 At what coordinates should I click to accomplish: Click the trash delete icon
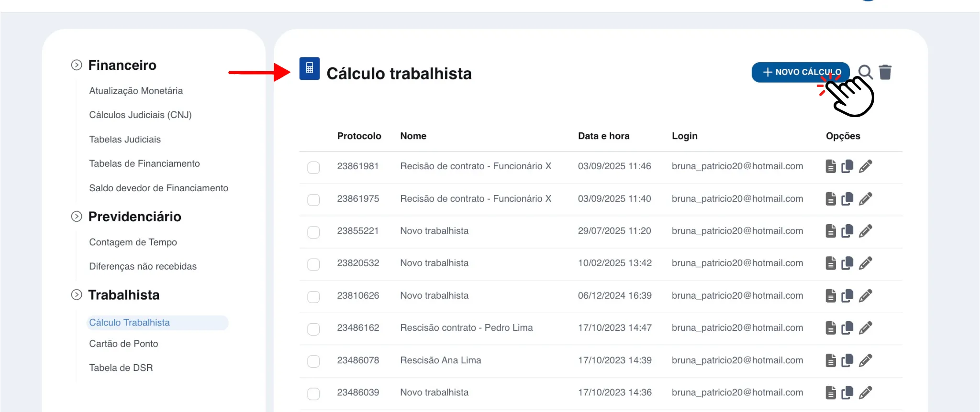click(x=885, y=72)
